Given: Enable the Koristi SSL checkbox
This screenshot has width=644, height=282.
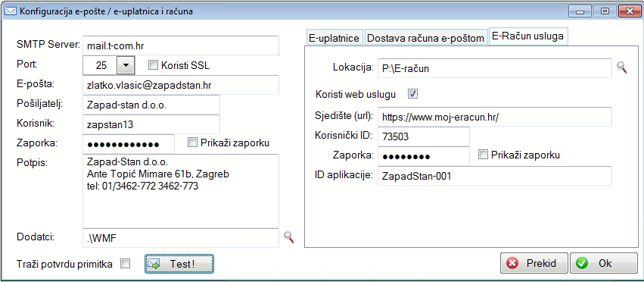Looking at the screenshot, I should (153, 65).
